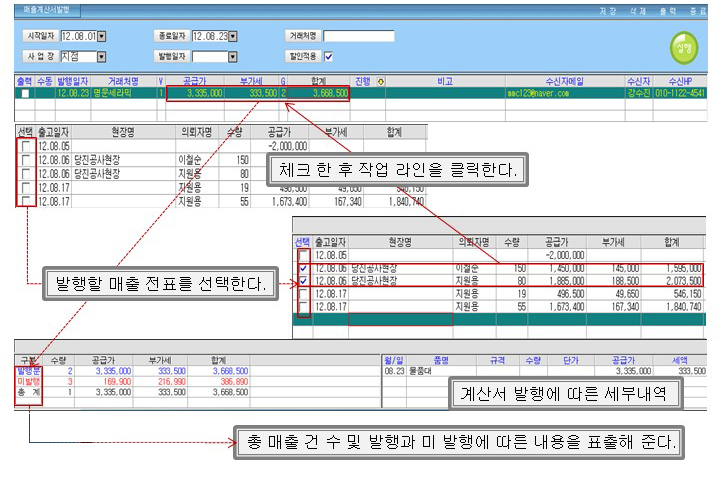Click the 발행일자 label button next to empty dropdown
This screenshot has height=495, width=720.
[172, 56]
